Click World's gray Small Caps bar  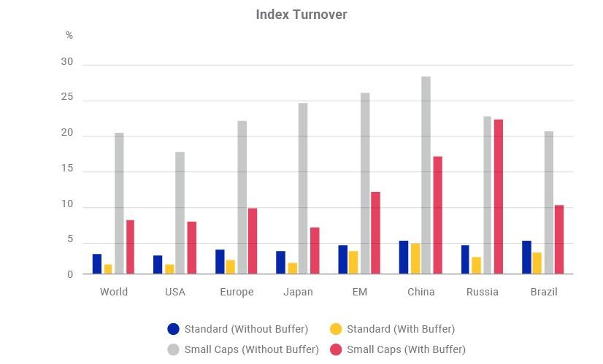[119, 204]
